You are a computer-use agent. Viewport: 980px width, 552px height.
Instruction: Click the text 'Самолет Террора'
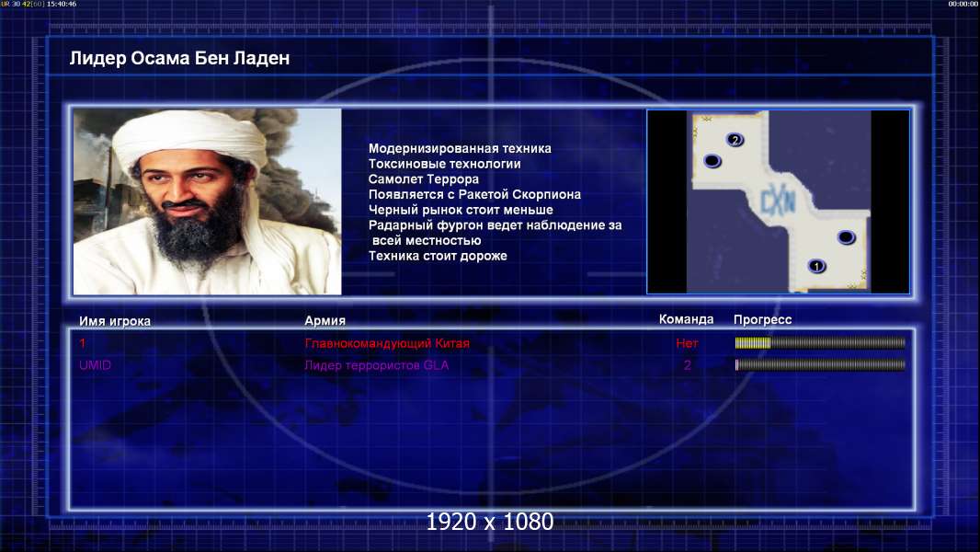point(424,178)
